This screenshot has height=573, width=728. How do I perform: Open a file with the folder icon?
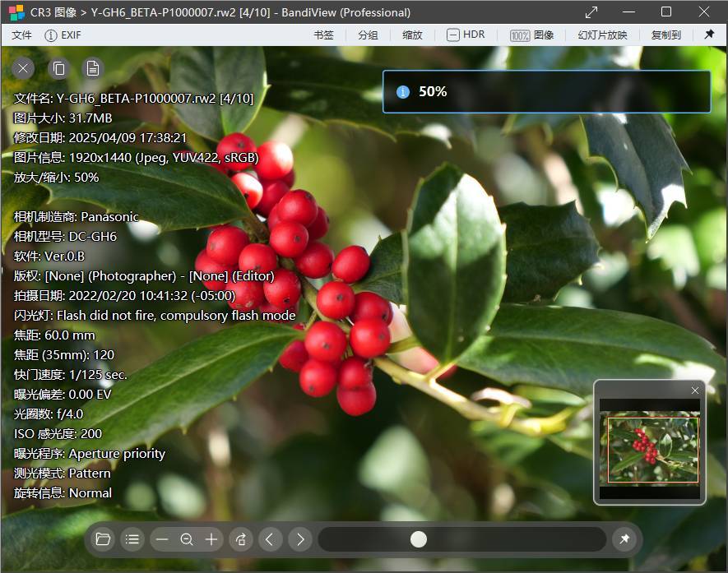click(103, 539)
